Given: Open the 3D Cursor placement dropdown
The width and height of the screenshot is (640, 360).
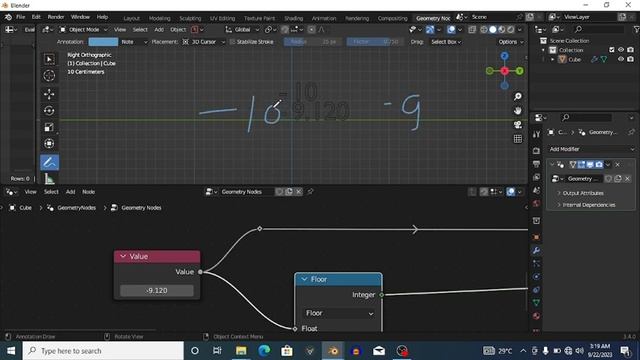Looking at the screenshot, I should (204, 42).
